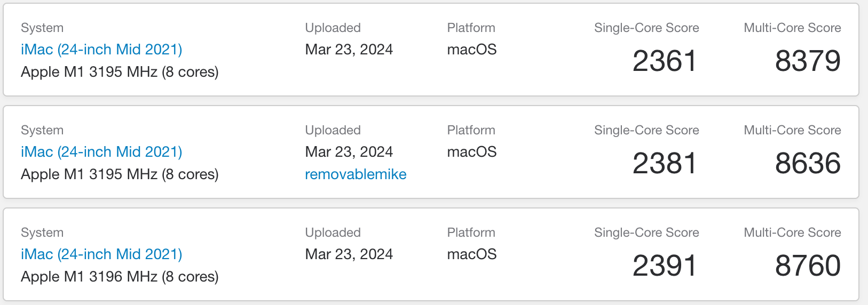Screen dimensions: 868x305
Task: Click the Multi-Core Score label above 8760
Action: (x=792, y=232)
